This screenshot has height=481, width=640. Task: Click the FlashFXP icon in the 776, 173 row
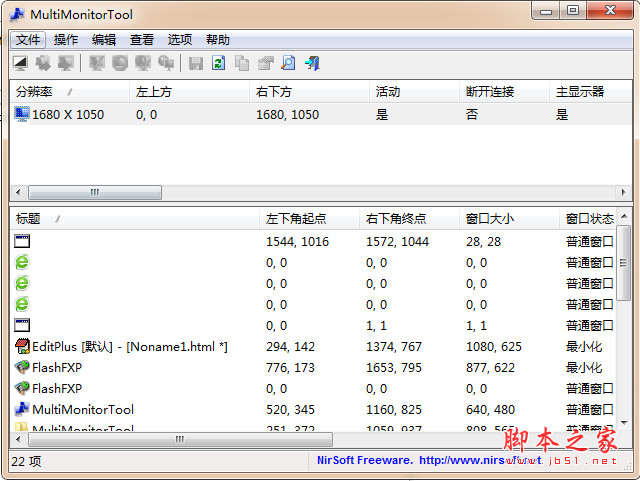click(x=22, y=367)
